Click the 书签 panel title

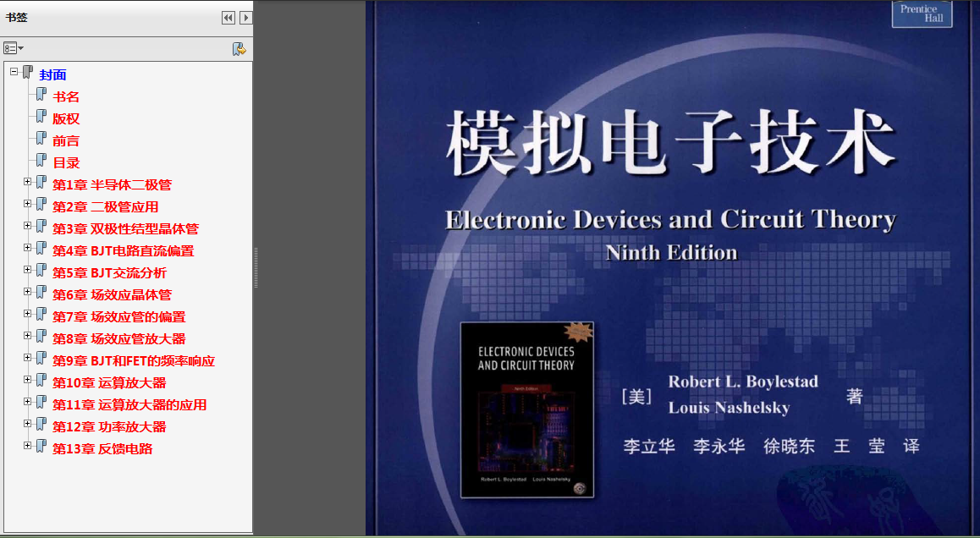point(16,18)
